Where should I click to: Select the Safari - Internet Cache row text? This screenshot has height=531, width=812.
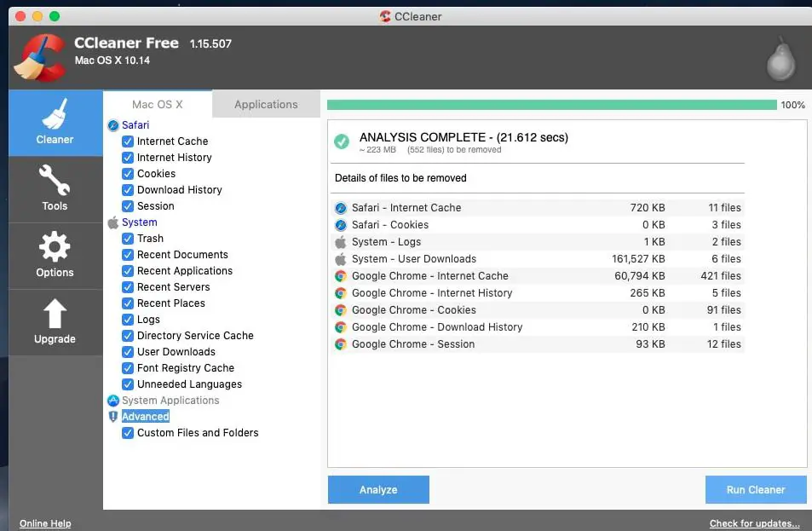tap(406, 208)
